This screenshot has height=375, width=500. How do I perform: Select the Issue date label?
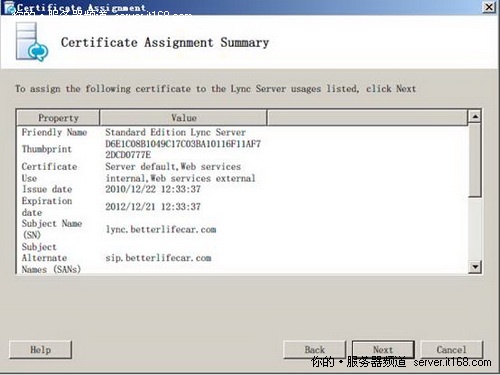[47, 189]
